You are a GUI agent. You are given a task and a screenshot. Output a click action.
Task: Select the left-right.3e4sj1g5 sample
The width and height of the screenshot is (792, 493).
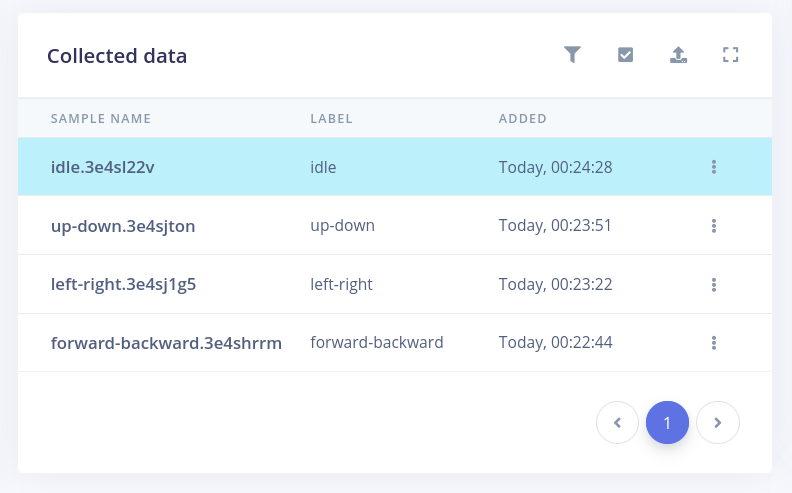pyautogui.click(x=123, y=285)
